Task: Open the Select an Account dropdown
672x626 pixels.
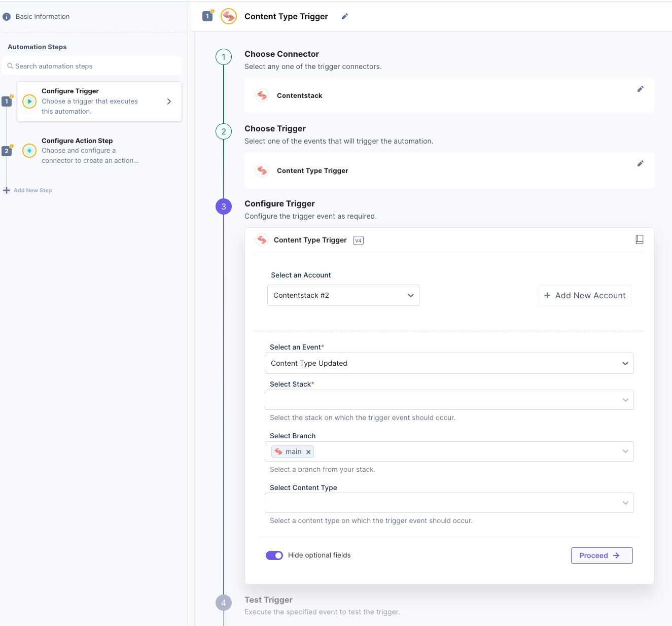Action: point(343,295)
